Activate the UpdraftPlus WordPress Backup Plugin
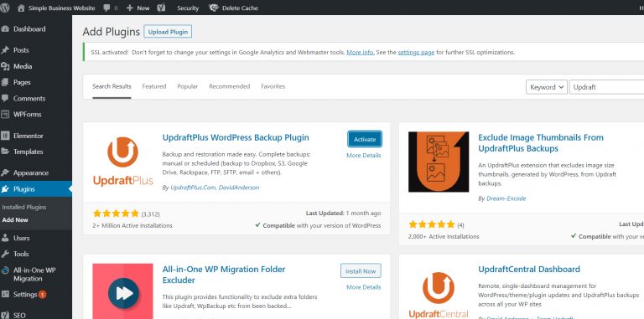 [365, 139]
